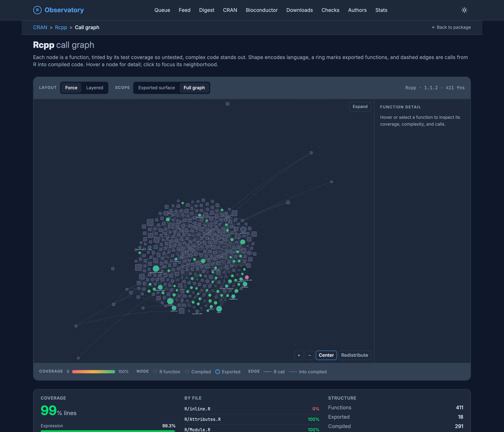Click the R/Attributes.R file row
The image size is (504, 432).
[252, 419]
